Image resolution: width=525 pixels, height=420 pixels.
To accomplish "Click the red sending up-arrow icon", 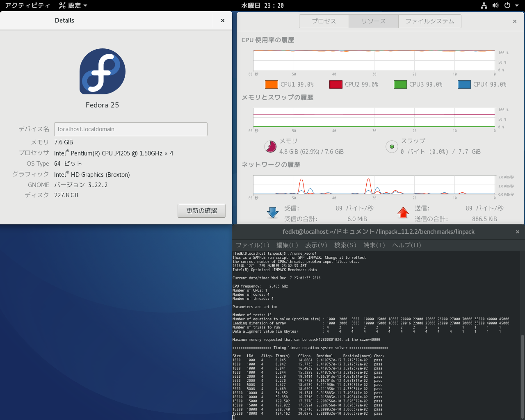I will pos(403,212).
